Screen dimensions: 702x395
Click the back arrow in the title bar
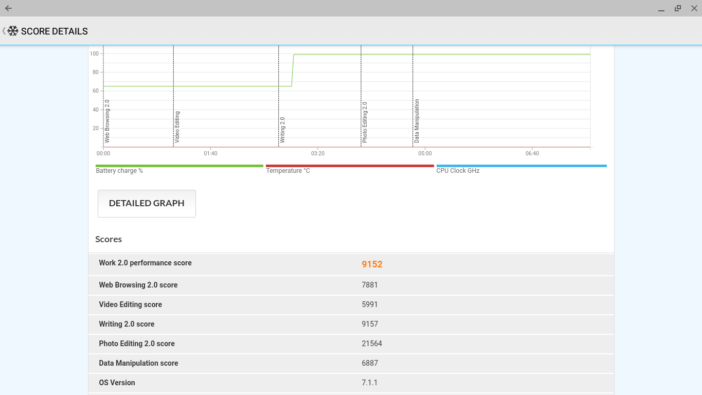click(9, 8)
